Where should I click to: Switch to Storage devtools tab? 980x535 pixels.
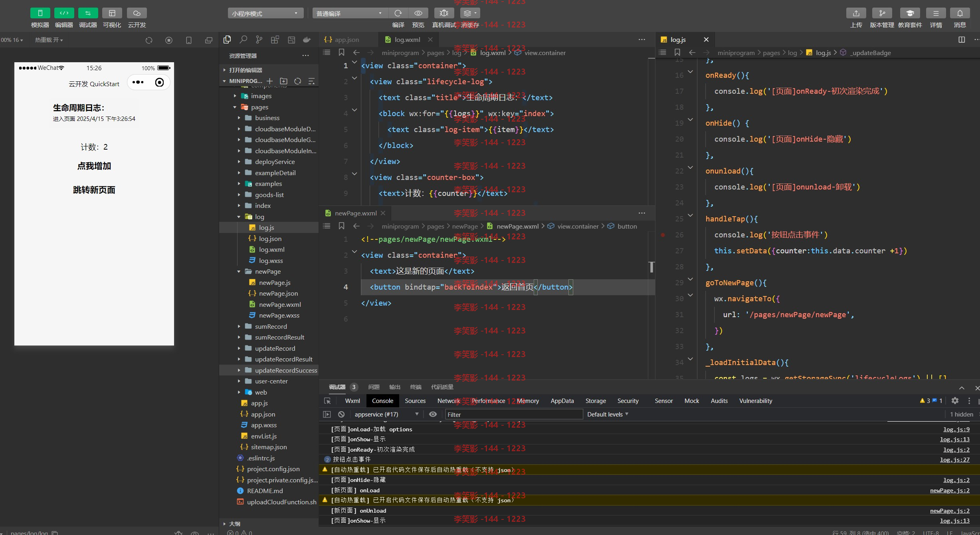[596, 401]
